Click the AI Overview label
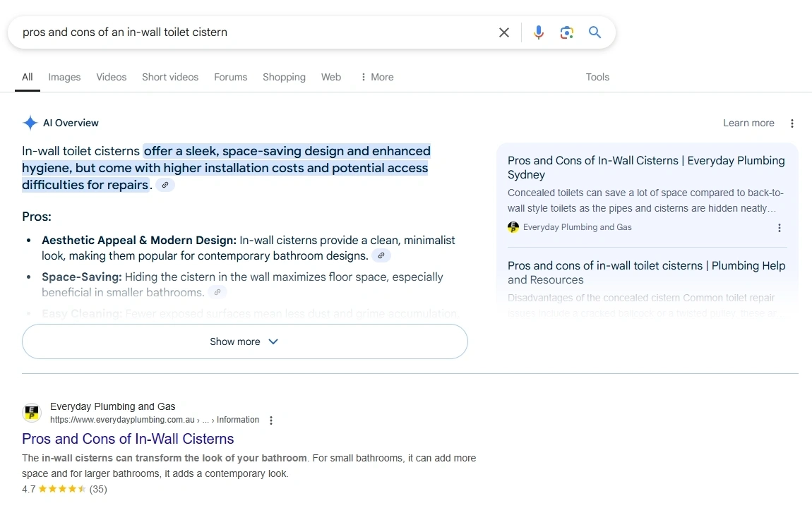Screen dimensions: 812x508 click(71, 123)
